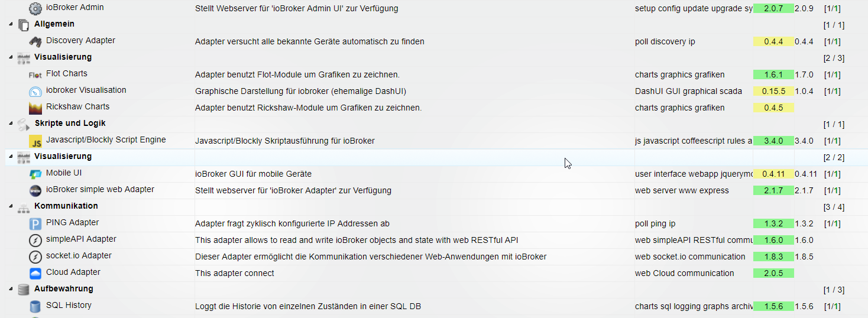
Task: Collapse the Aufbewahrung group
Action: click(x=11, y=289)
